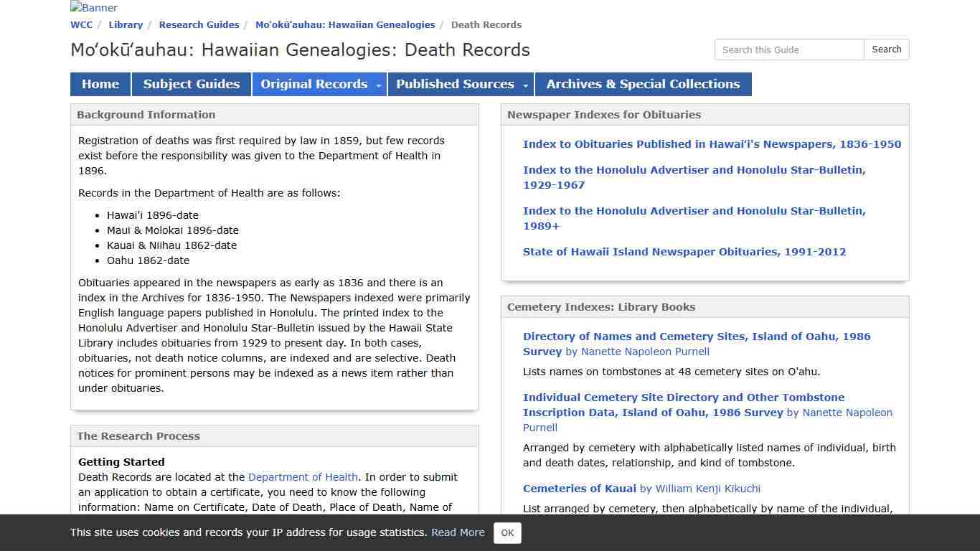Dismiss the cookie notice with OK
The image size is (980, 551).
tap(507, 533)
